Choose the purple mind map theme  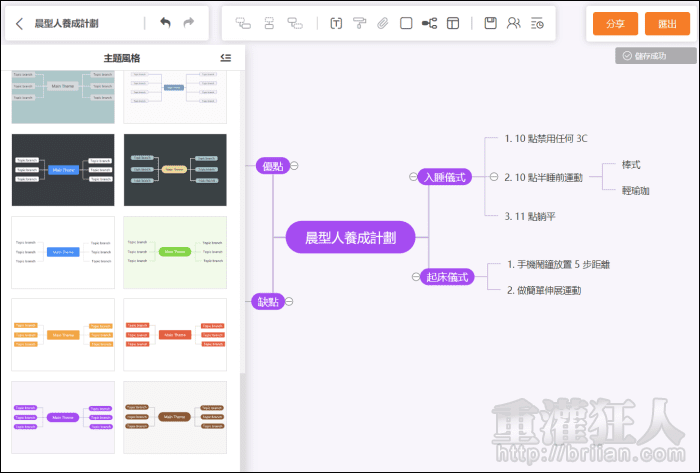pos(63,416)
